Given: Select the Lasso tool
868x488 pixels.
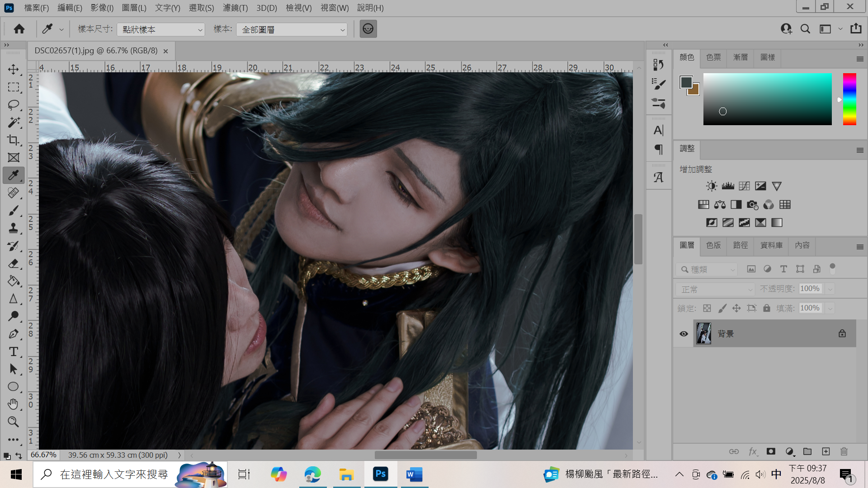Looking at the screenshot, I should (14, 105).
